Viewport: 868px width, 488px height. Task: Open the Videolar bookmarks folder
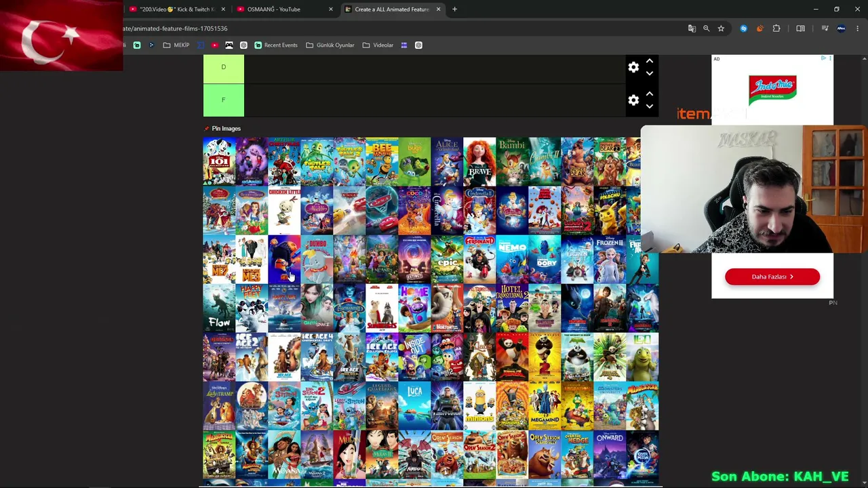378,45
